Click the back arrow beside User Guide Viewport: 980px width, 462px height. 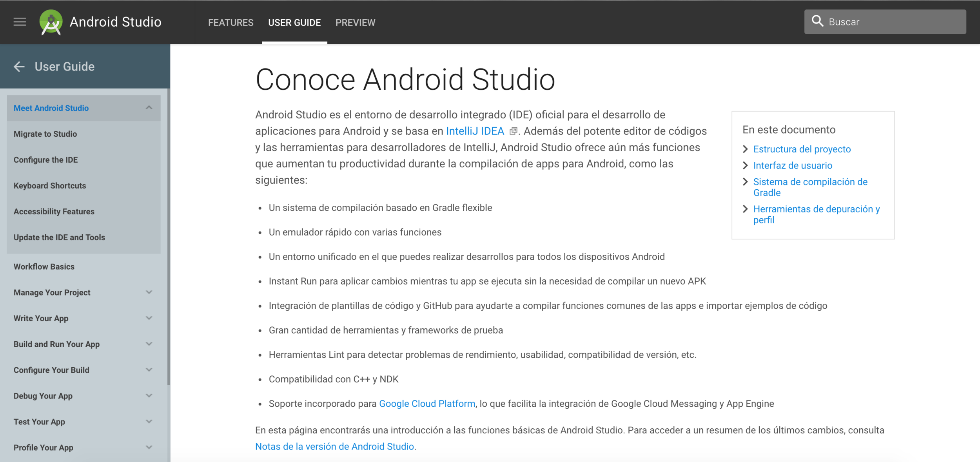pyautogui.click(x=19, y=67)
